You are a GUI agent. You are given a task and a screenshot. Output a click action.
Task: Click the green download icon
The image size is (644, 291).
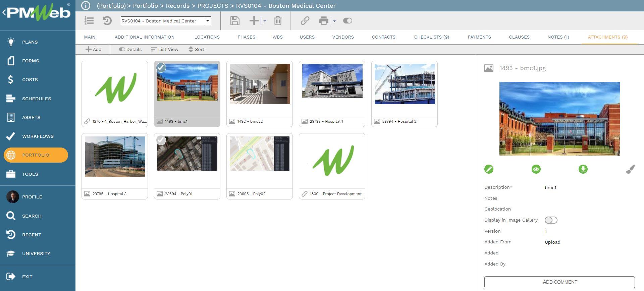pos(583,169)
